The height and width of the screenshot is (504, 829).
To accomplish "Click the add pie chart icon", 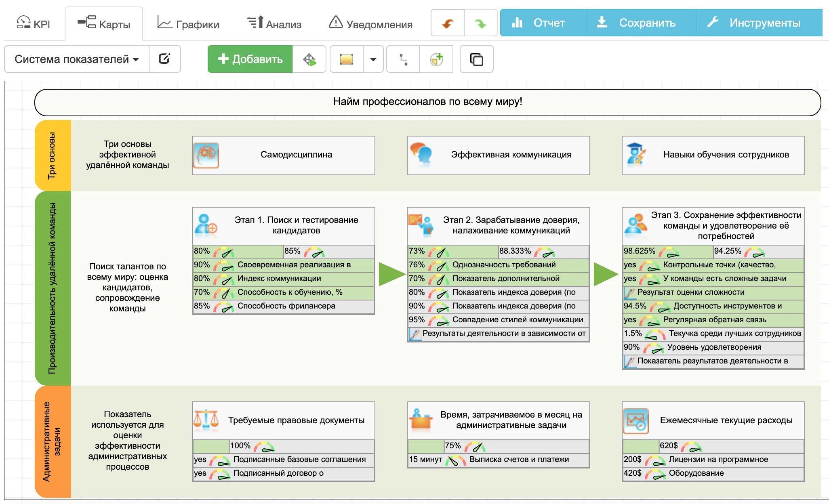I will [x=436, y=59].
